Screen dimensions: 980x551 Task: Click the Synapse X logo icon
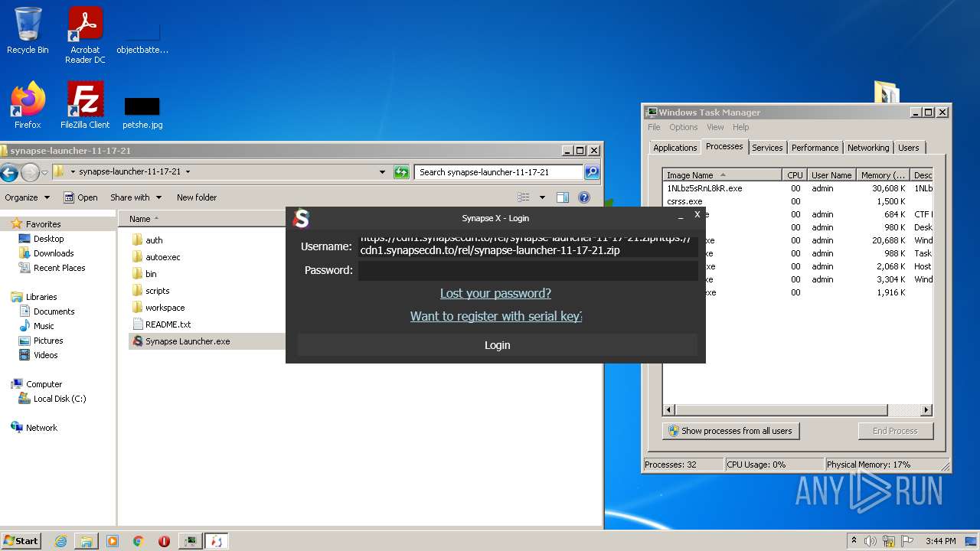[x=301, y=219]
